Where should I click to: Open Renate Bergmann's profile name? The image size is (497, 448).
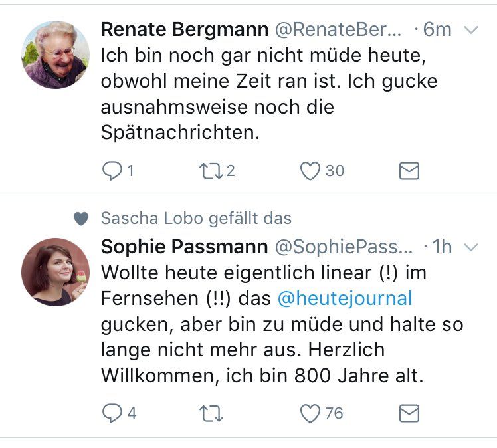coord(185,29)
